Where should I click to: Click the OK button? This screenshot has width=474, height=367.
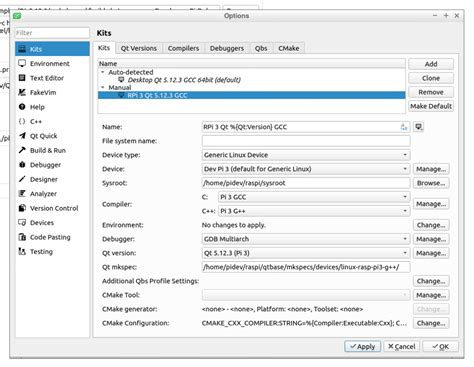click(x=441, y=346)
